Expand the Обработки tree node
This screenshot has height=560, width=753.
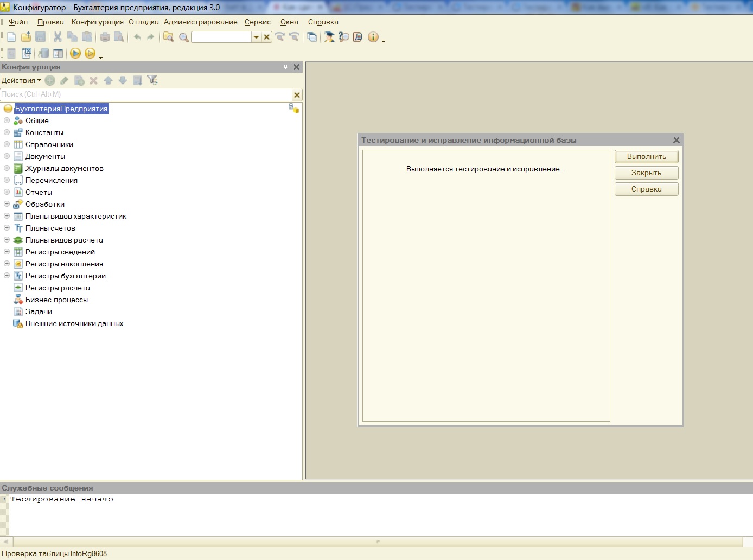(x=7, y=204)
